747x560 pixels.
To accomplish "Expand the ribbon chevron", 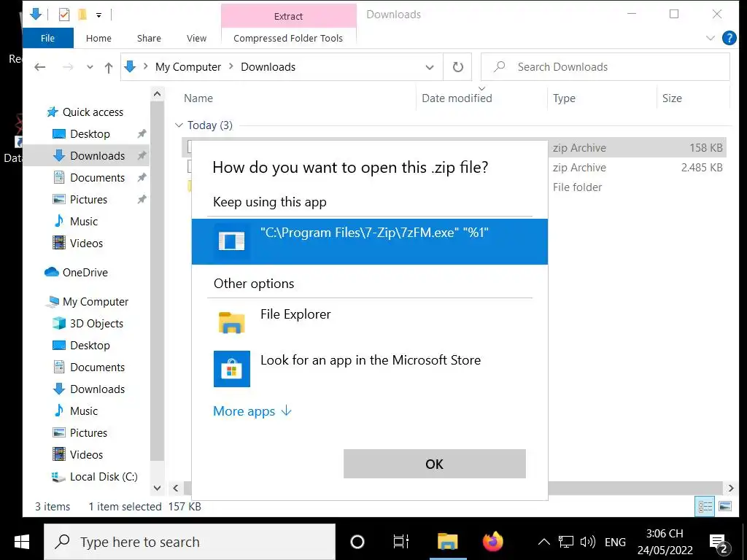I will (x=711, y=38).
